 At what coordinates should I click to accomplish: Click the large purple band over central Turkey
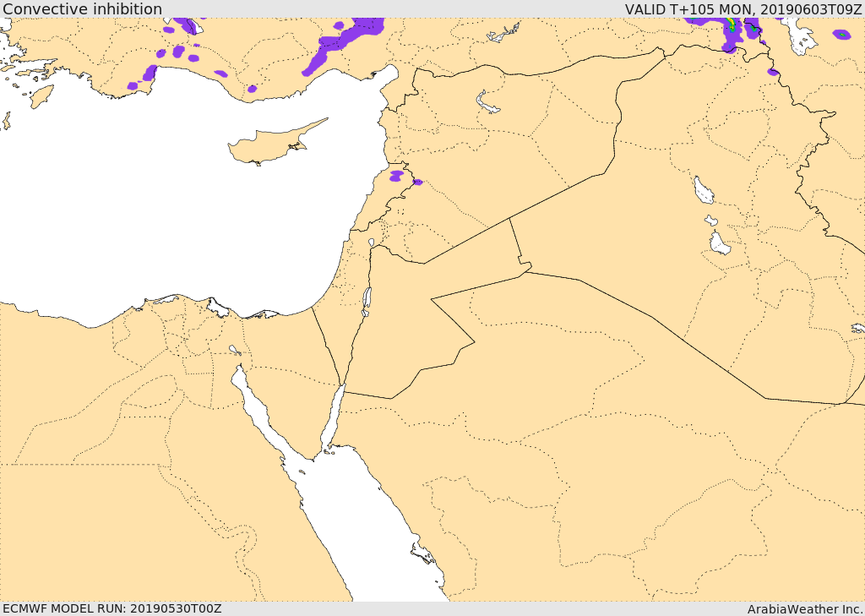tap(343, 46)
